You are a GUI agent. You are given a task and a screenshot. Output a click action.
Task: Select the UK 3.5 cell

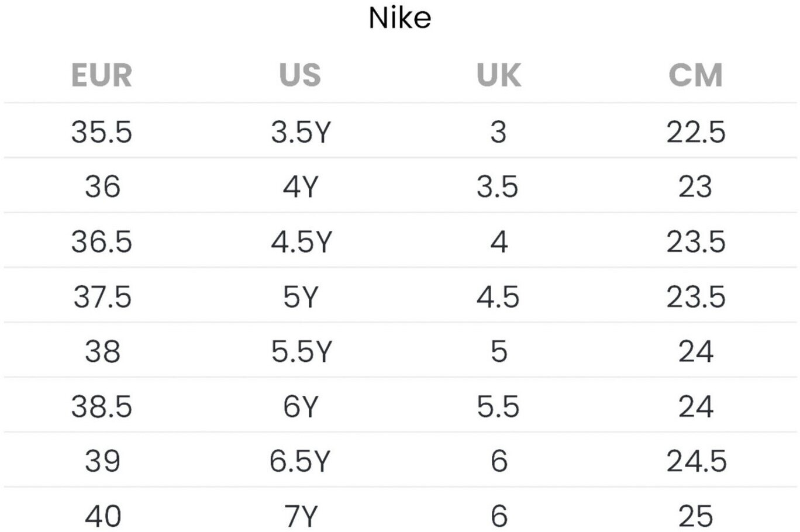pos(498,186)
